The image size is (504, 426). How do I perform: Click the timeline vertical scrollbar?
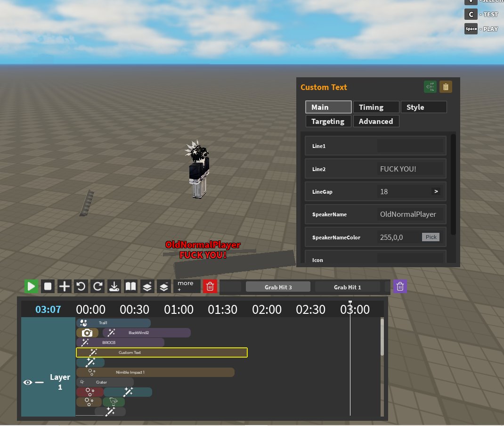382,337
